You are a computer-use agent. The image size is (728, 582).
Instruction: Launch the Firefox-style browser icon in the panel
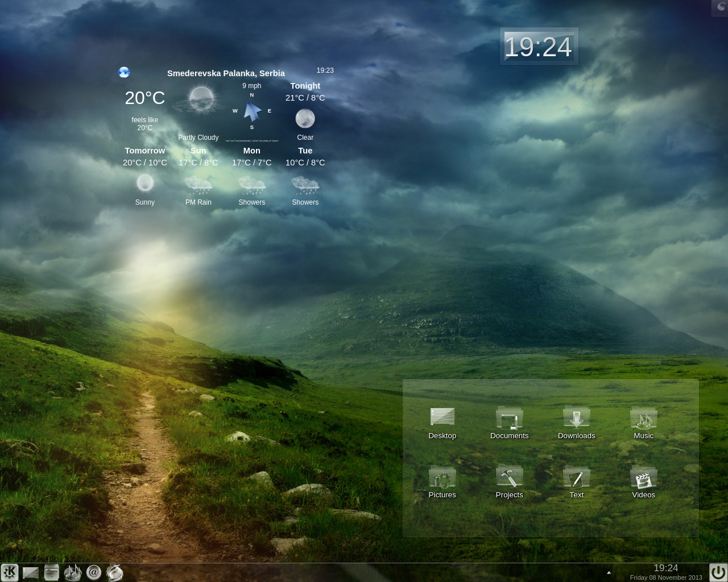tap(115, 572)
